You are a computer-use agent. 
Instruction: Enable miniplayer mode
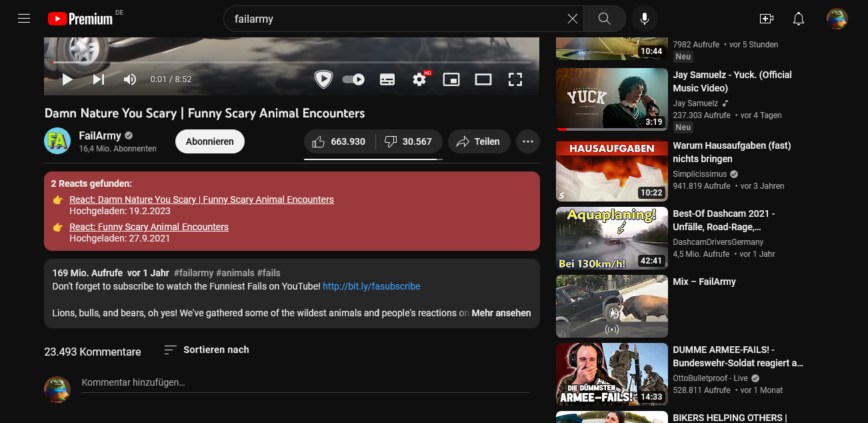click(x=451, y=79)
